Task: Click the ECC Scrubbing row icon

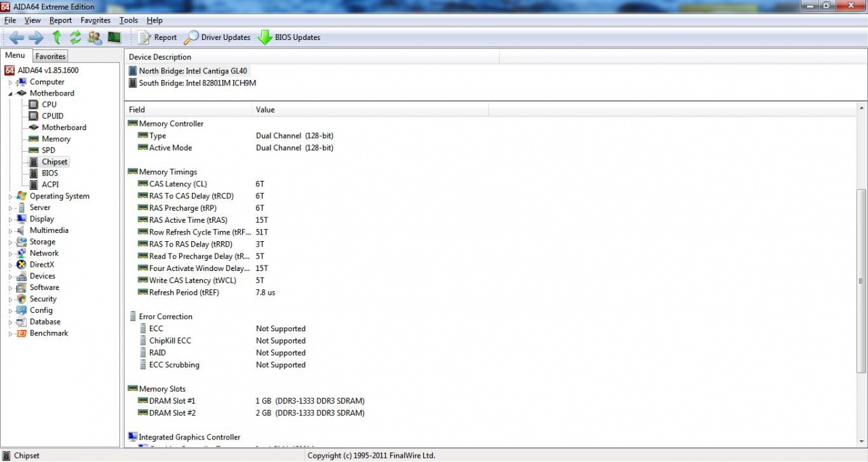Action: (x=143, y=364)
